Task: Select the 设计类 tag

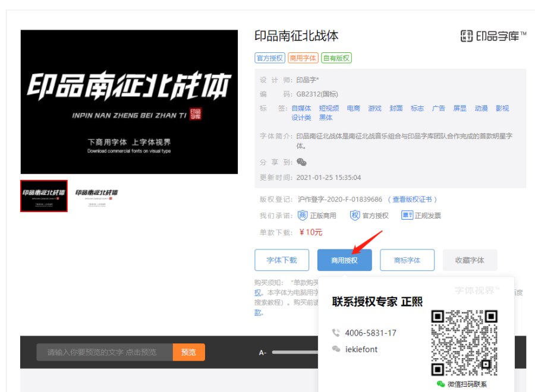Action: [301, 118]
